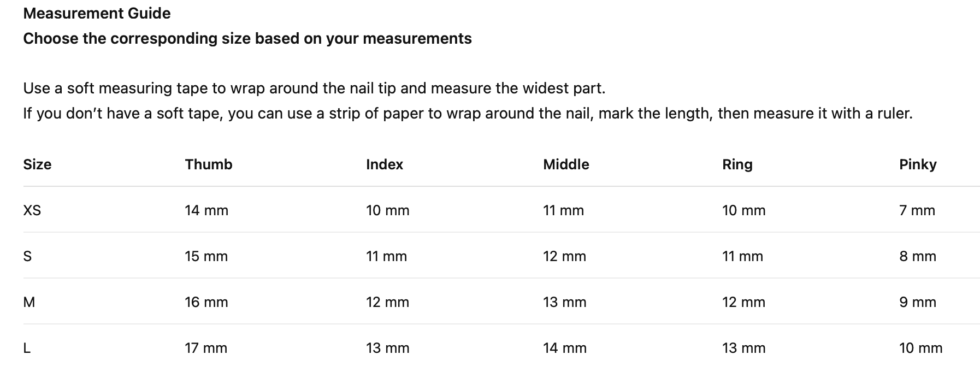Click the 8 mm pinky cell
Viewport: 980px width, 390px height.
coord(917,256)
